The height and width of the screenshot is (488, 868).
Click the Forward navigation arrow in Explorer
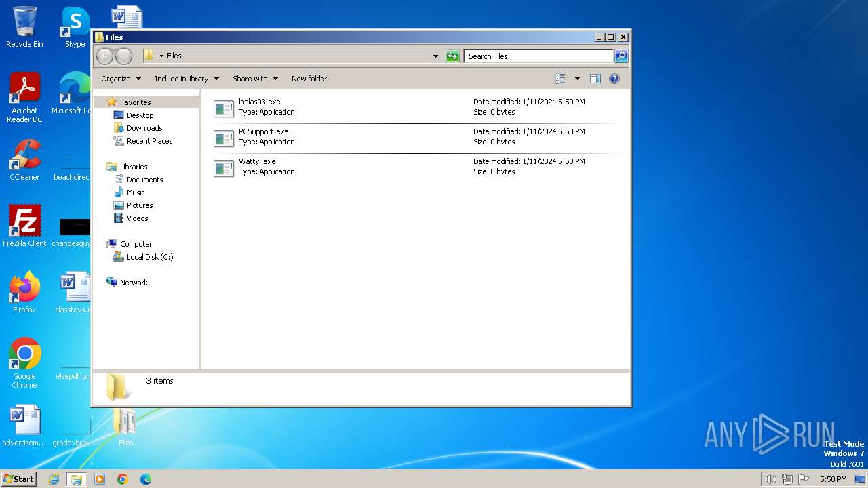point(123,56)
